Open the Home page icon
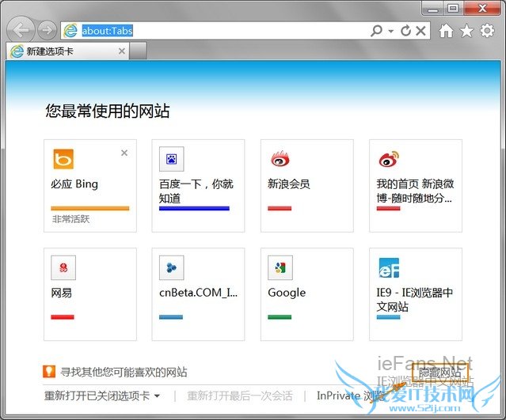506x420 pixels. point(446,31)
